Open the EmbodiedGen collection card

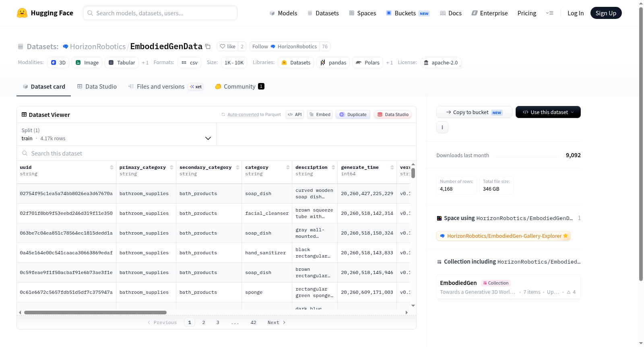click(508, 287)
